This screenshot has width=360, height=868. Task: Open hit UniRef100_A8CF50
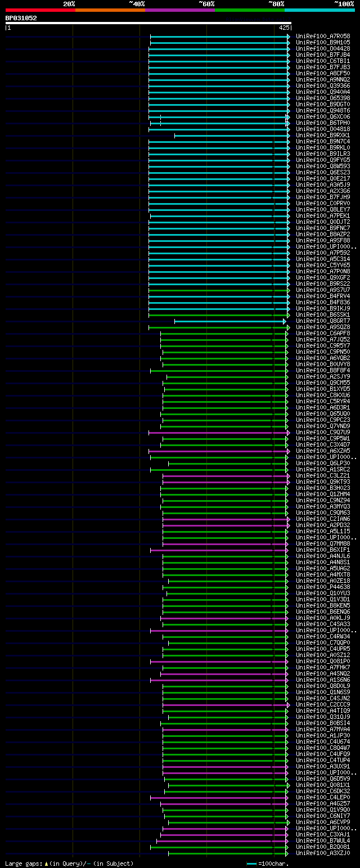[x=323, y=73]
